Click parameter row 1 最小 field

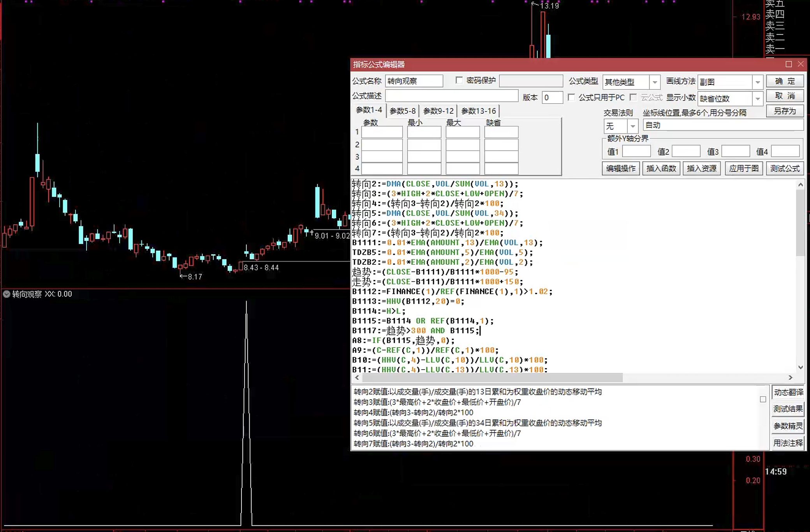pyautogui.click(x=424, y=132)
